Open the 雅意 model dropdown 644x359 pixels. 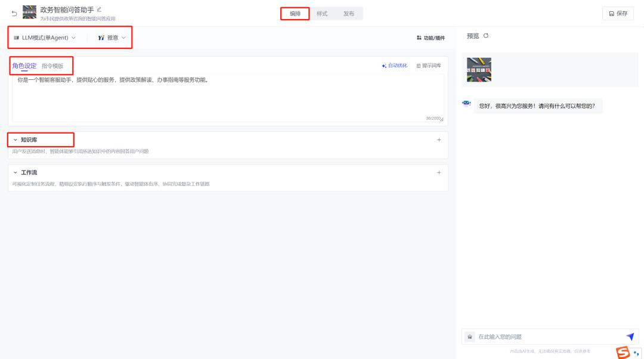[x=112, y=38]
